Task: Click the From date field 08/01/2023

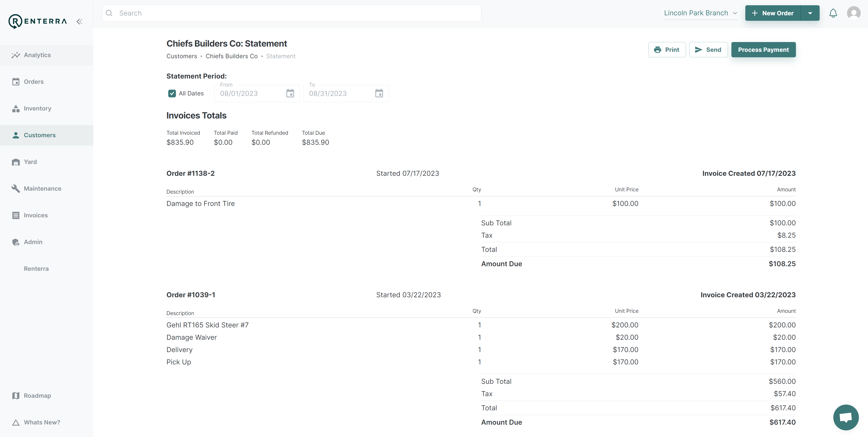Action: [257, 93]
